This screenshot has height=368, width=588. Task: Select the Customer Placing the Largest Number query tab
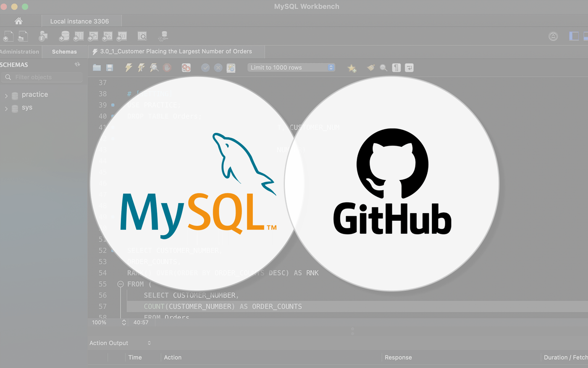coord(176,52)
